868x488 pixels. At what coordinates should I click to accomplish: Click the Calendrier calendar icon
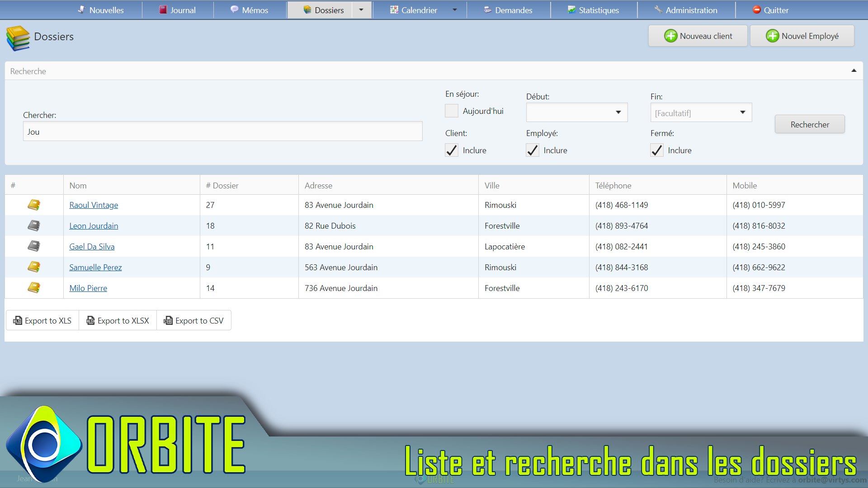point(394,9)
